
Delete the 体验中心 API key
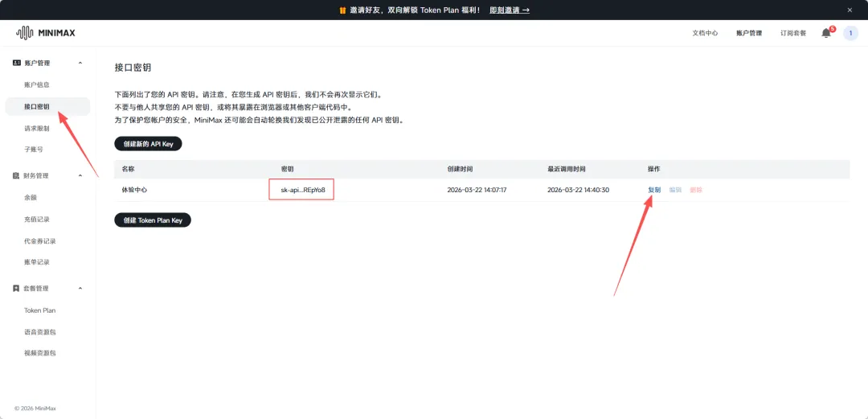696,190
